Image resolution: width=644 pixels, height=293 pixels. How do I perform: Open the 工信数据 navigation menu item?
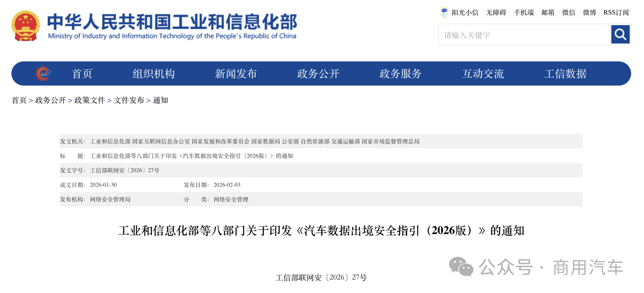point(565,74)
